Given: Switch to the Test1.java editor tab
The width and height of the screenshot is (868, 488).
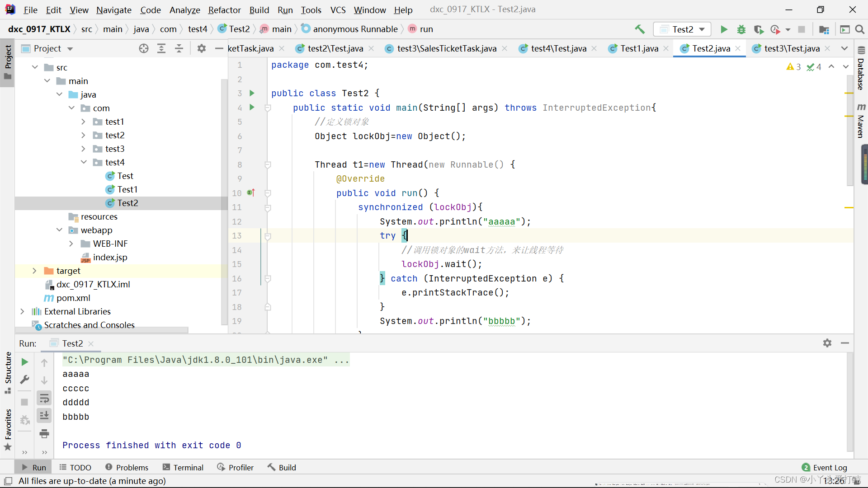Looking at the screenshot, I should 639,48.
